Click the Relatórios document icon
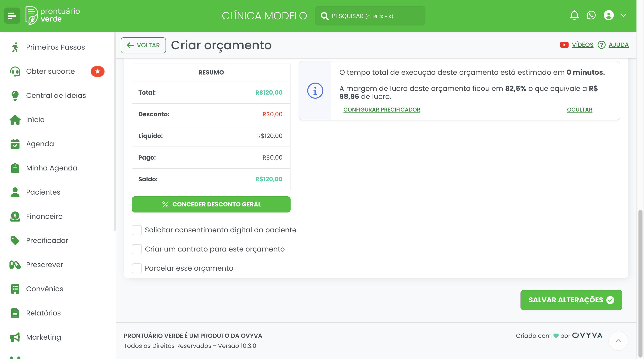 [15, 313]
